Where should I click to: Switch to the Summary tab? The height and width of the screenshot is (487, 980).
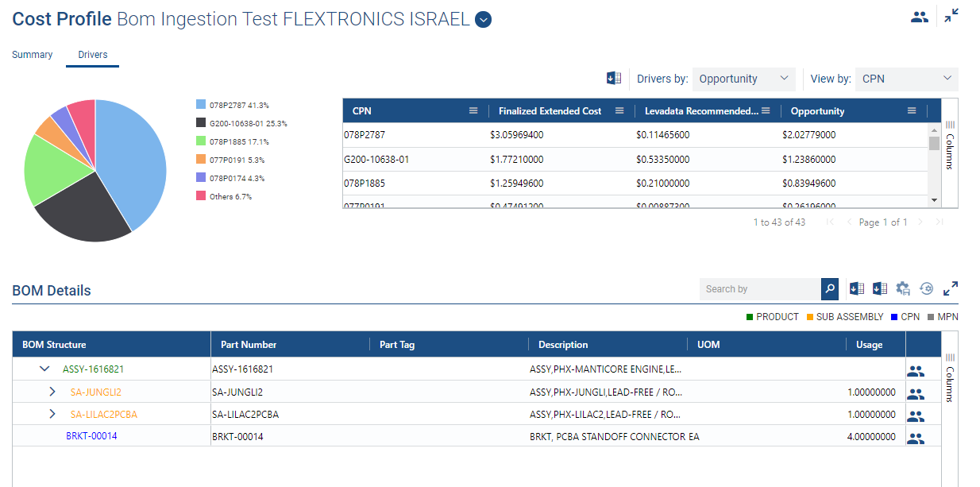pos(33,55)
